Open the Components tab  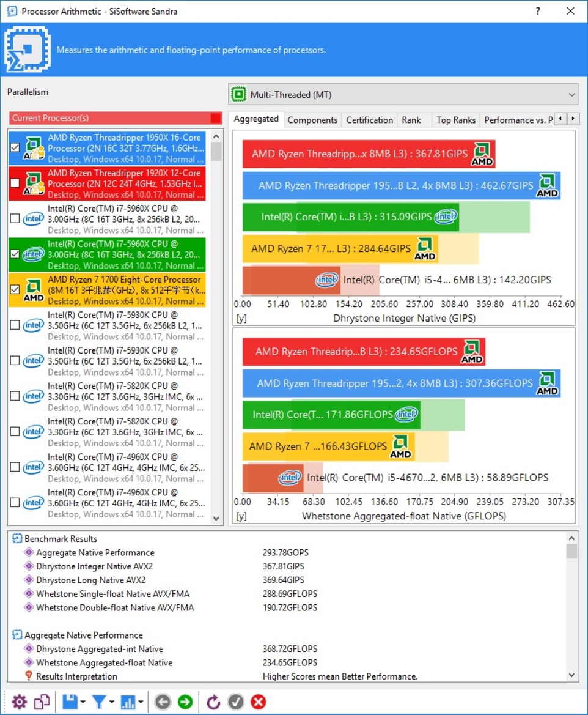click(312, 120)
